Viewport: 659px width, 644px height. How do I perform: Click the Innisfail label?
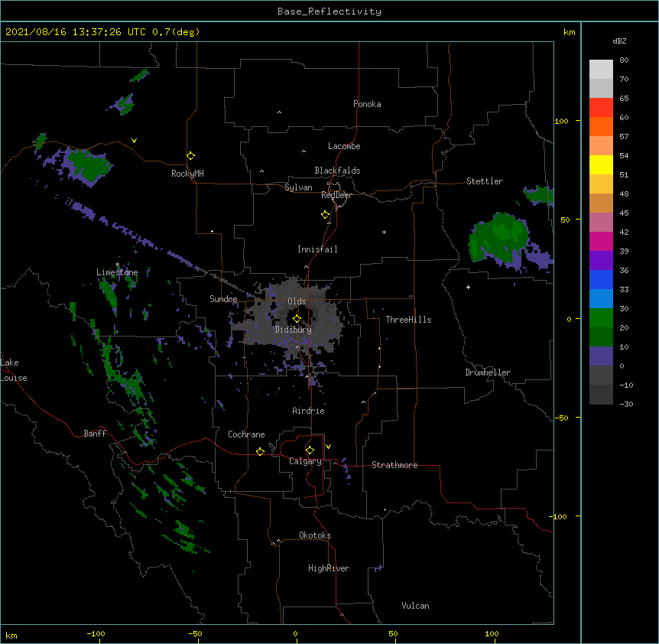tap(317, 249)
